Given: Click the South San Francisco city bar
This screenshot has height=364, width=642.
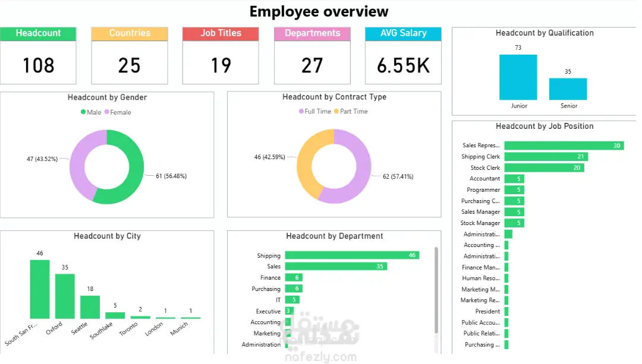Looking at the screenshot, I should coord(40,289).
